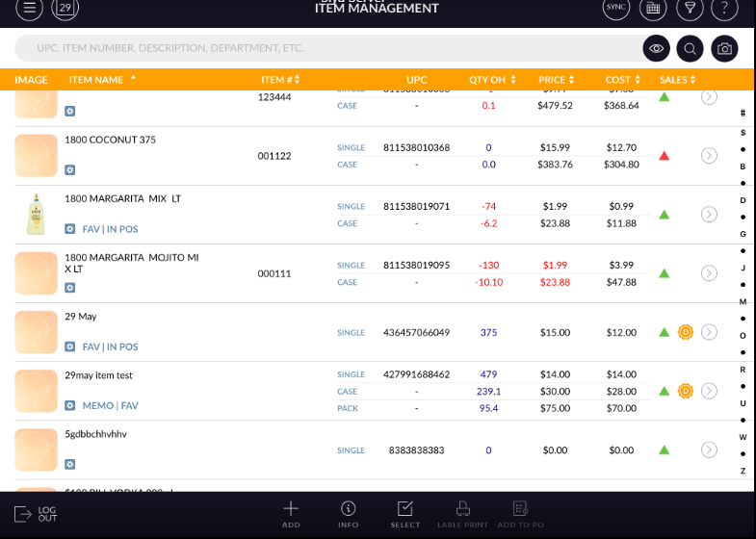Open the hamburger menu

coord(30,9)
